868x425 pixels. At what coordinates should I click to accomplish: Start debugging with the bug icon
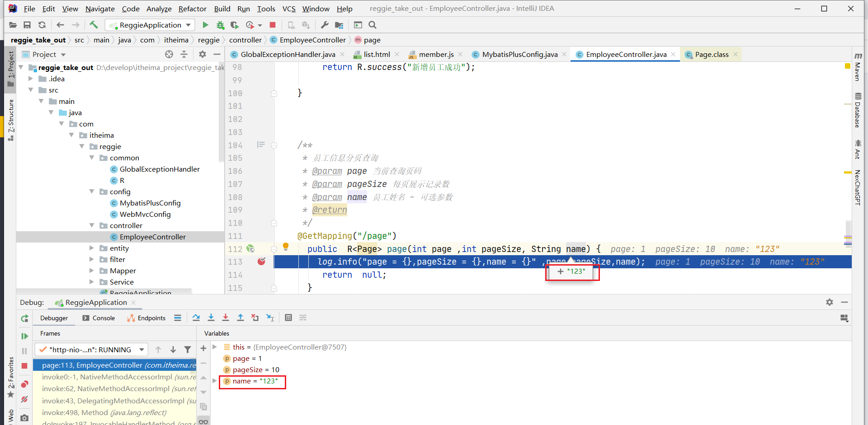tap(220, 25)
